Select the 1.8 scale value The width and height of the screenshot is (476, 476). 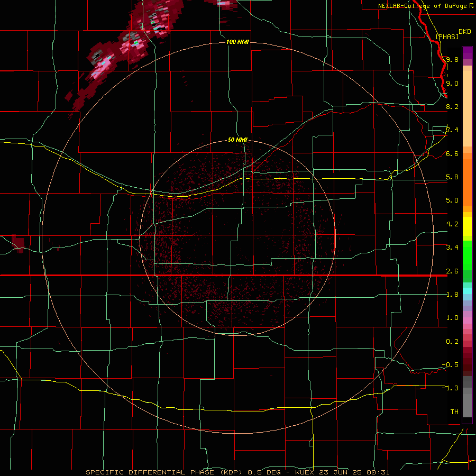(x=452, y=295)
